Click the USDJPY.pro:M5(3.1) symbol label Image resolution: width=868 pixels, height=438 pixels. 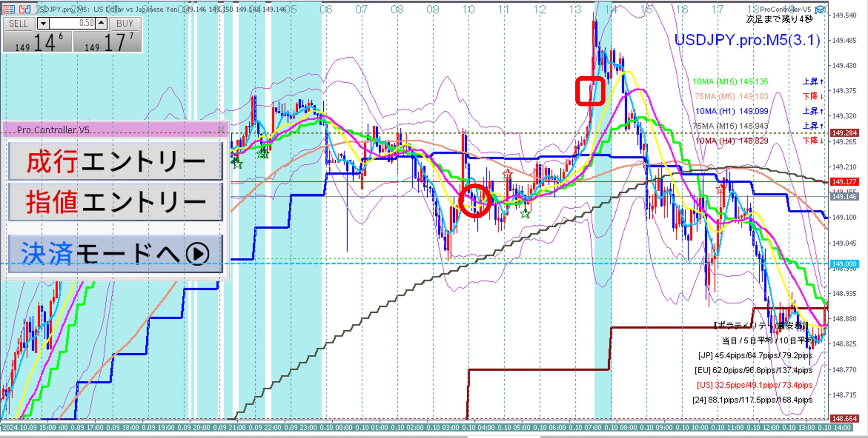click(747, 40)
